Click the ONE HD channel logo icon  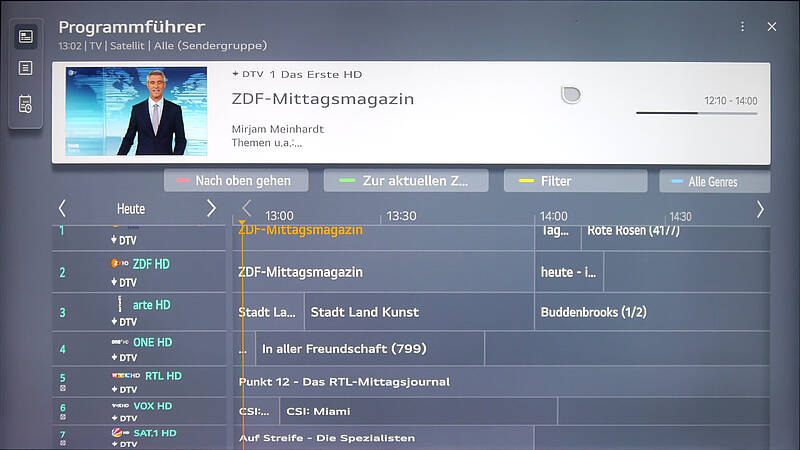point(120,342)
